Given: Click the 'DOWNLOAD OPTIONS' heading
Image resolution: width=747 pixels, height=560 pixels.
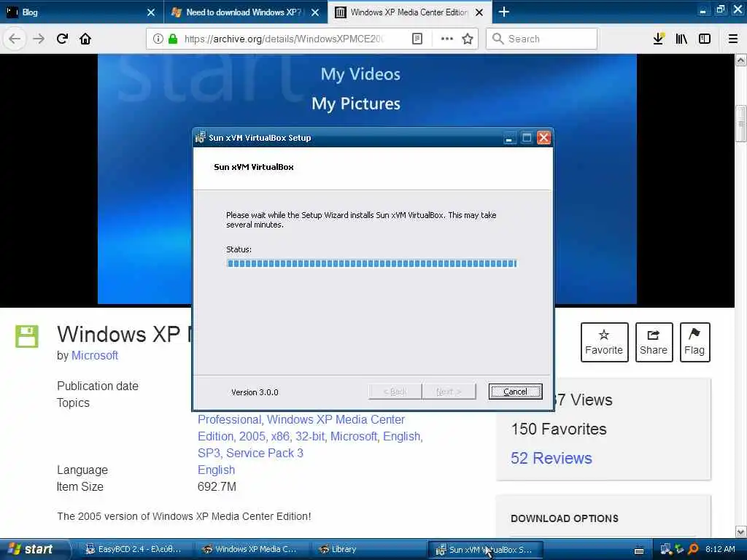Looking at the screenshot, I should pyautogui.click(x=565, y=518).
